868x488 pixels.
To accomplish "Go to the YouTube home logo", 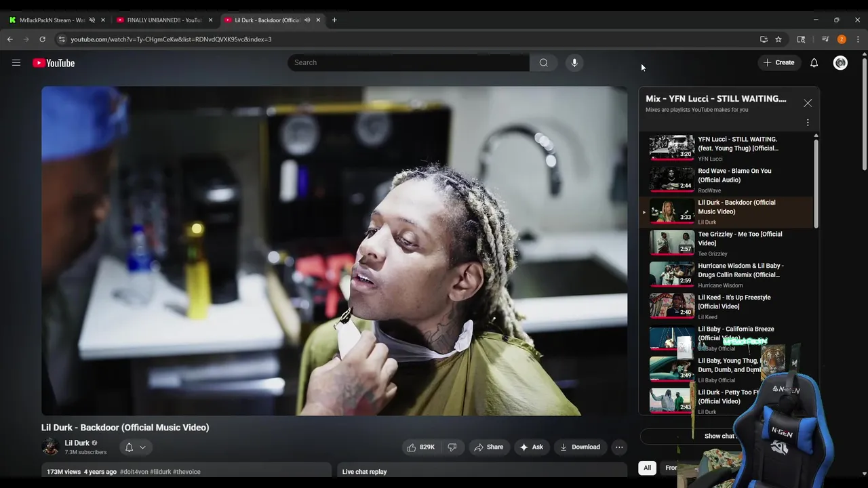I will point(54,63).
